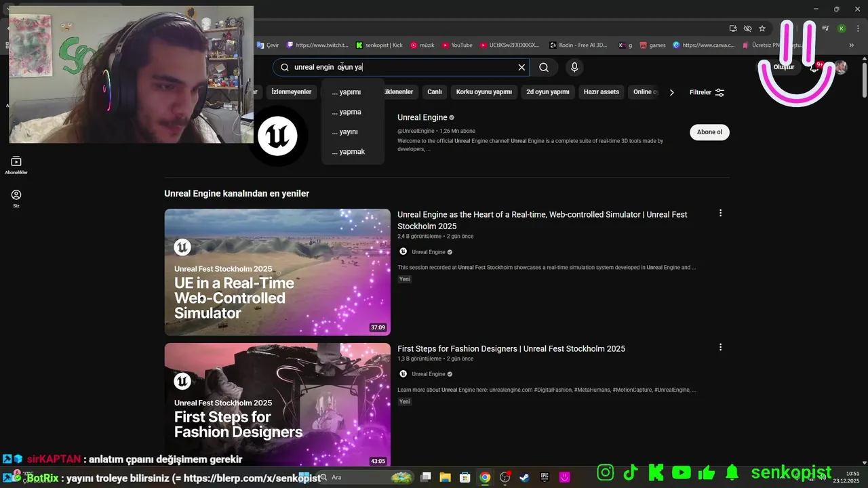The image size is (868, 488).
Task: Show more filter chips with right chevron
Action: 672,92
